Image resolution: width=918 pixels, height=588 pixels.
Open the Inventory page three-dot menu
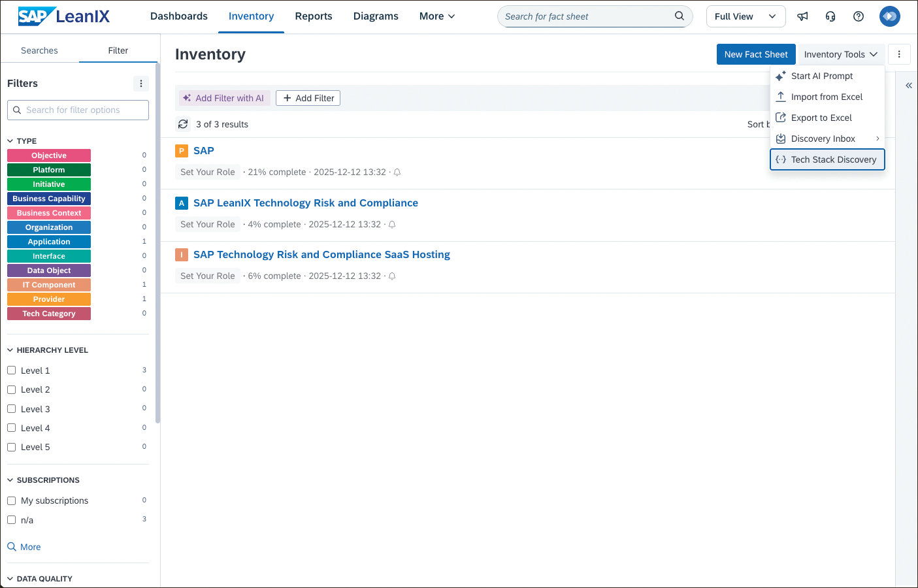[x=899, y=54]
